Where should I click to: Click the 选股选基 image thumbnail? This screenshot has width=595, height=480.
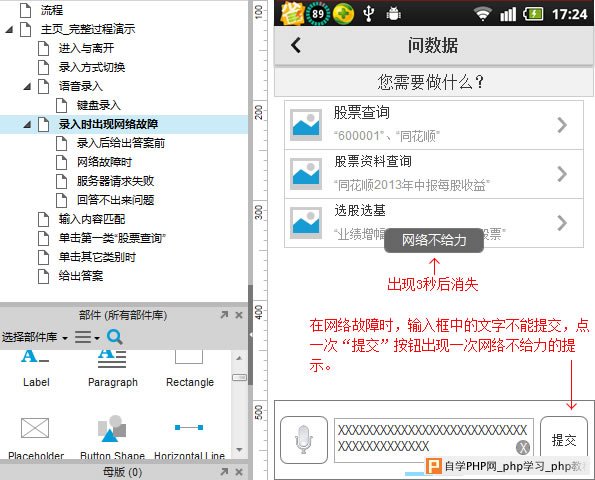(x=306, y=223)
